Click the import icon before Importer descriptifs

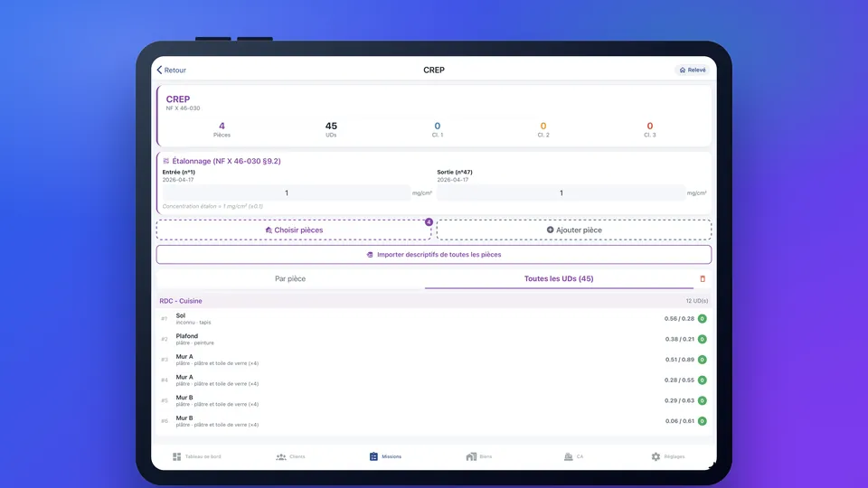point(370,255)
